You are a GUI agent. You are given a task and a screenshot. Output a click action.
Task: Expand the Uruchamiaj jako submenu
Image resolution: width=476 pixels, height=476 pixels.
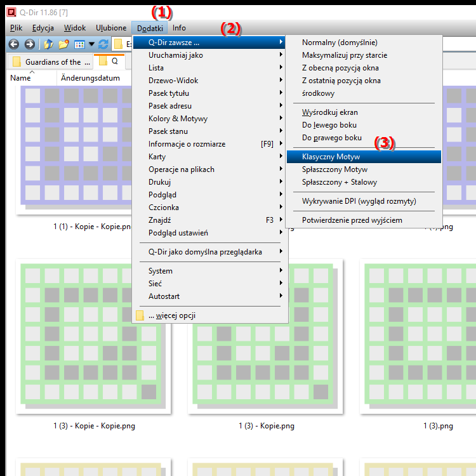[x=209, y=55]
